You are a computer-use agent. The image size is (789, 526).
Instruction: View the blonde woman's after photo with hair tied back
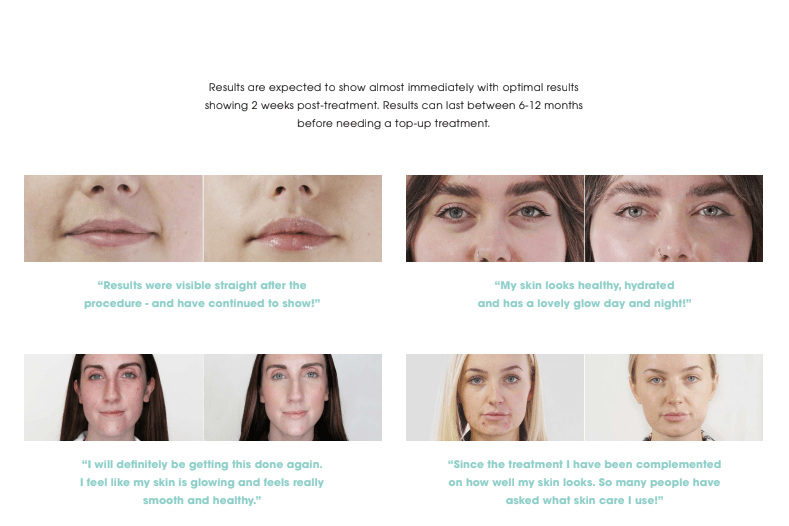pyautogui.click(x=674, y=397)
